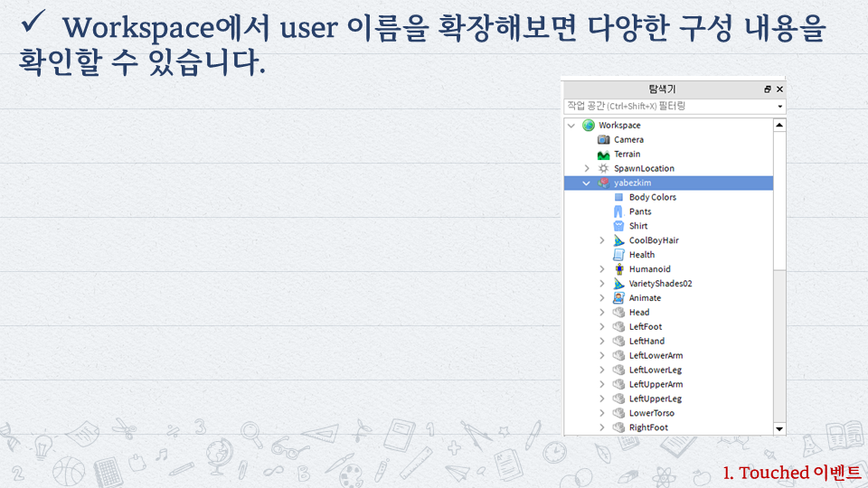Select the Workspace label
Image resolution: width=868 pixels, height=488 pixels.
[619, 125]
